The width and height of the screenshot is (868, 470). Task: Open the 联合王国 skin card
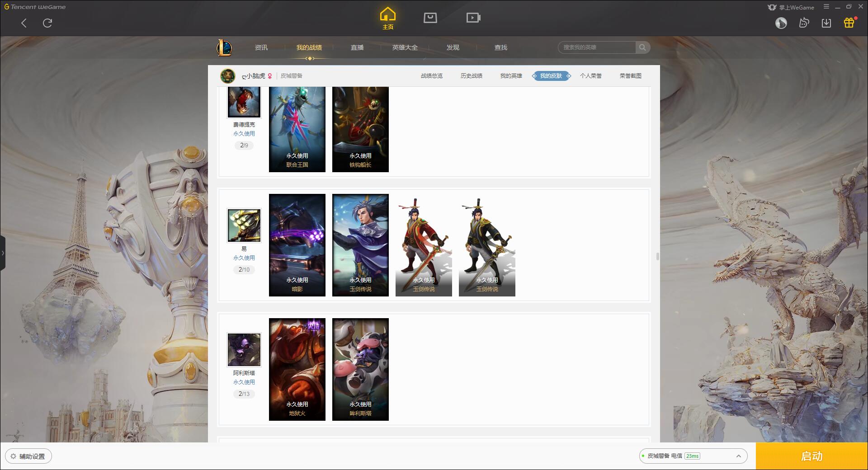297,129
